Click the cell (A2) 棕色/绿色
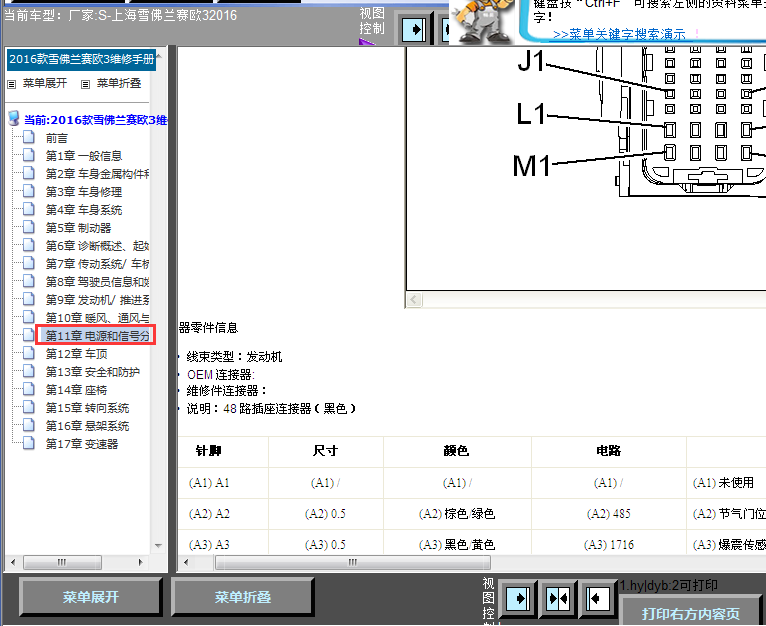This screenshot has height=626, width=766. click(457, 514)
